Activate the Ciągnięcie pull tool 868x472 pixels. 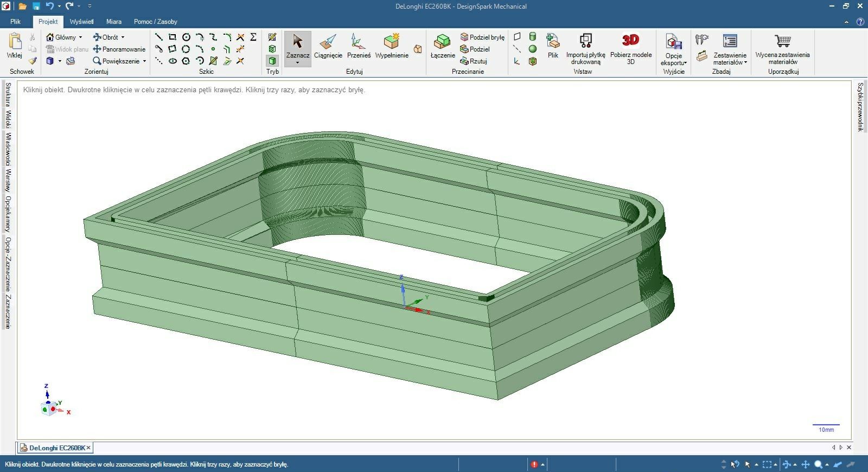coord(328,46)
